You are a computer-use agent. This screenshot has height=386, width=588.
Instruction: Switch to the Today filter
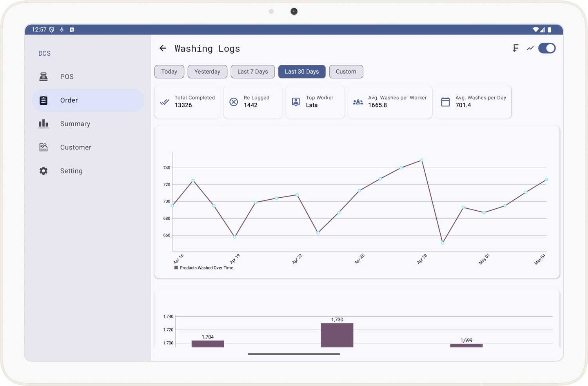169,71
